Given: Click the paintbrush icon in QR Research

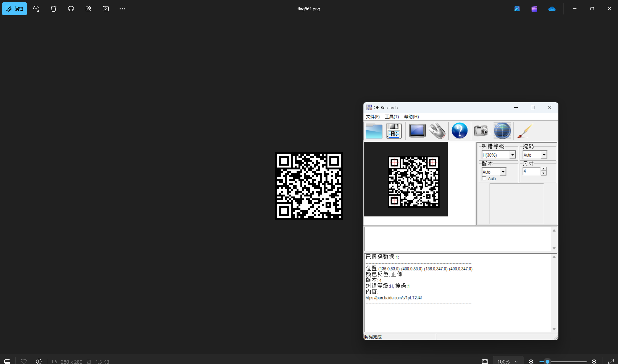Looking at the screenshot, I should [525, 131].
